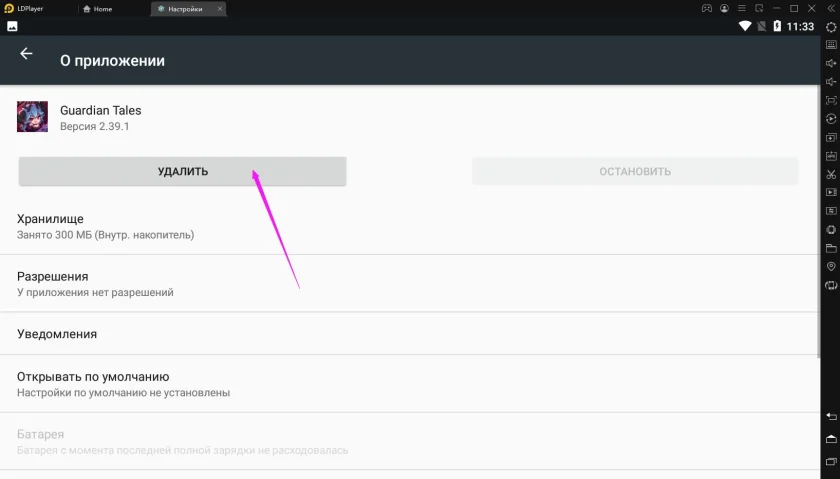Open LDPlayer settings gear icon
Viewport: 840px width, 479px height.
(831, 27)
